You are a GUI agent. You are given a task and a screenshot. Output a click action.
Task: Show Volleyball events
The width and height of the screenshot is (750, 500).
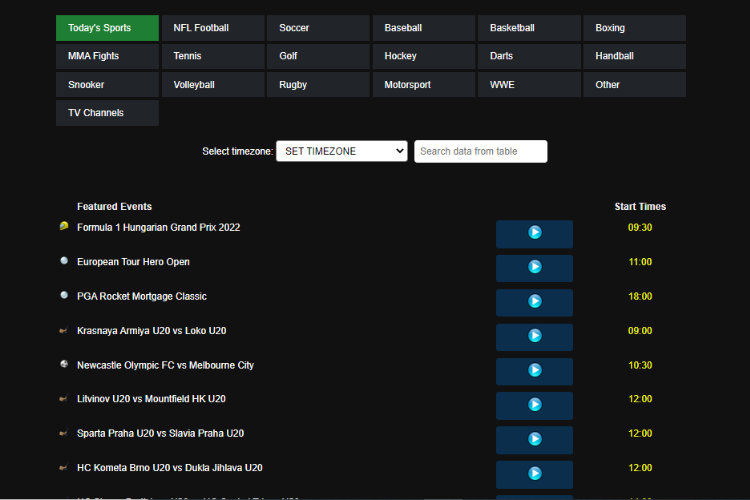tap(213, 85)
